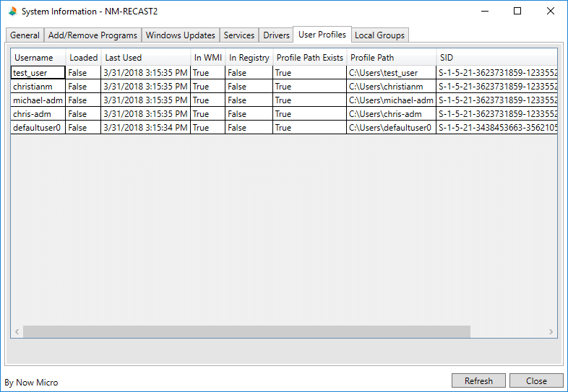
Task: Select the Windows Updates tab
Action: [x=180, y=35]
